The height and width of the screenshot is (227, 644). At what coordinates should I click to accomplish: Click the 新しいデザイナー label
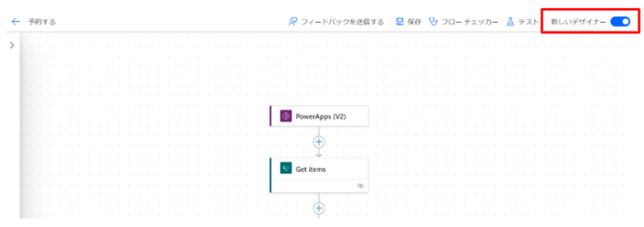tap(578, 22)
